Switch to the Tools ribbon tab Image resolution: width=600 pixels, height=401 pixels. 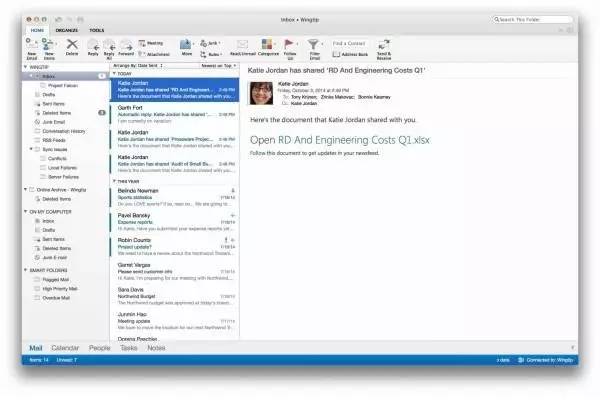(96, 30)
